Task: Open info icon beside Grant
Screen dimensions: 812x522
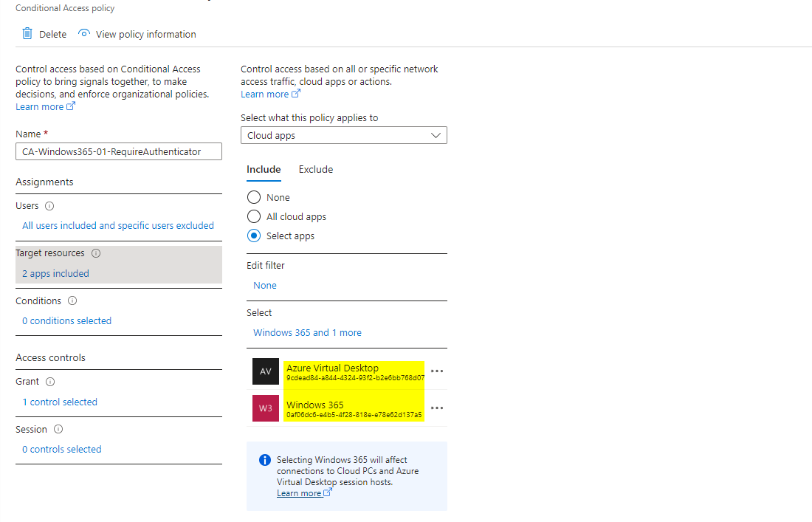Action: tap(50, 382)
